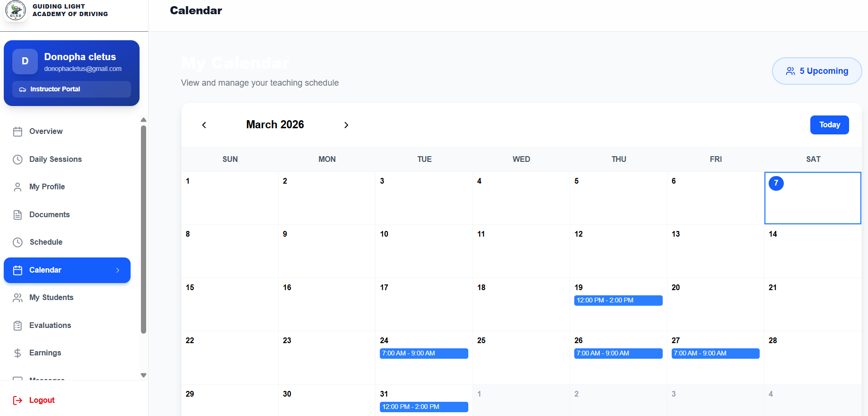Click the Earnings dollar sign icon
Viewport: 868px width, 416px height.
tap(18, 353)
